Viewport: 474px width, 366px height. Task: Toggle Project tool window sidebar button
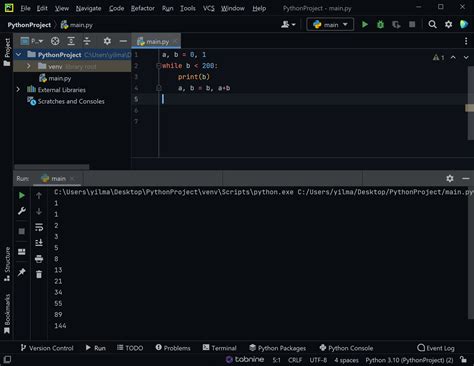click(7, 52)
